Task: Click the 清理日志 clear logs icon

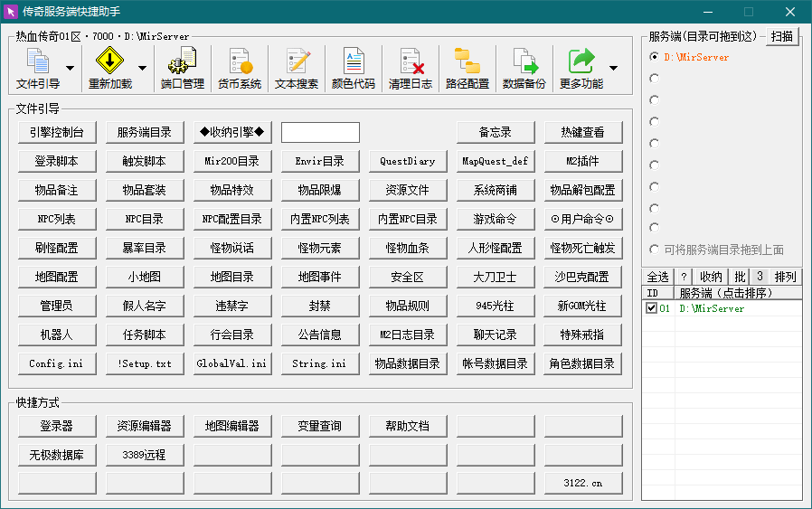Action: click(x=410, y=69)
